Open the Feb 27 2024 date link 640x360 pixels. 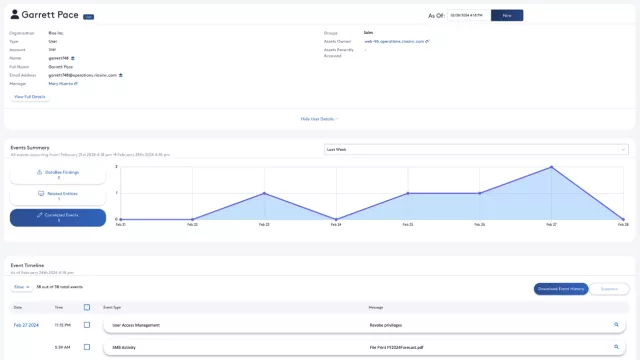click(x=26, y=325)
